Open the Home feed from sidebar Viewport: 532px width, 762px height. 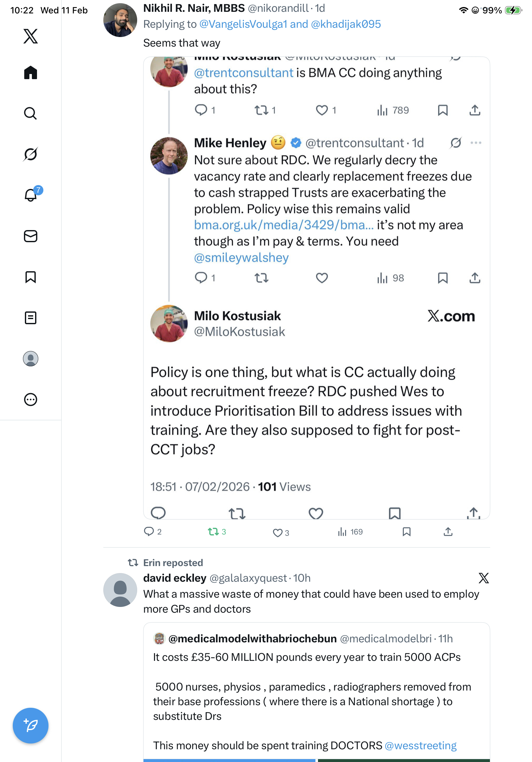tap(31, 72)
